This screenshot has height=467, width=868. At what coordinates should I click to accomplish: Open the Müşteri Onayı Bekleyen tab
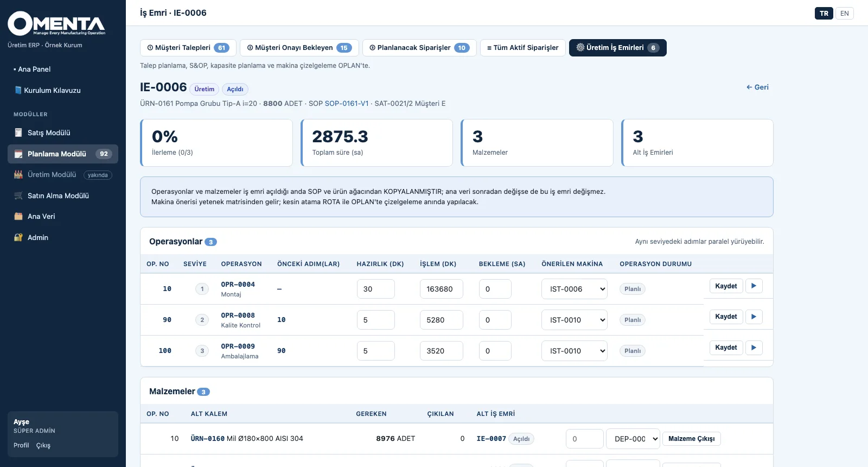click(x=299, y=48)
